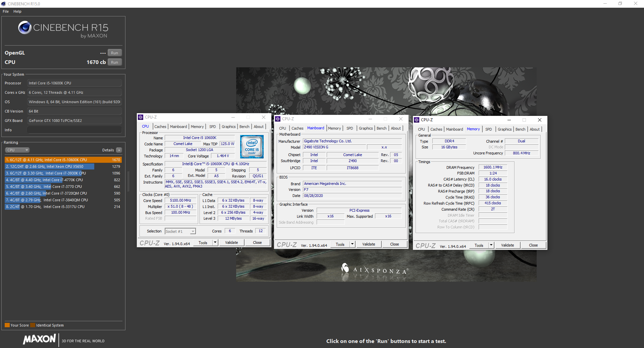Click the 1670 cb CPU score
The height and width of the screenshot is (348, 644).
click(96, 62)
